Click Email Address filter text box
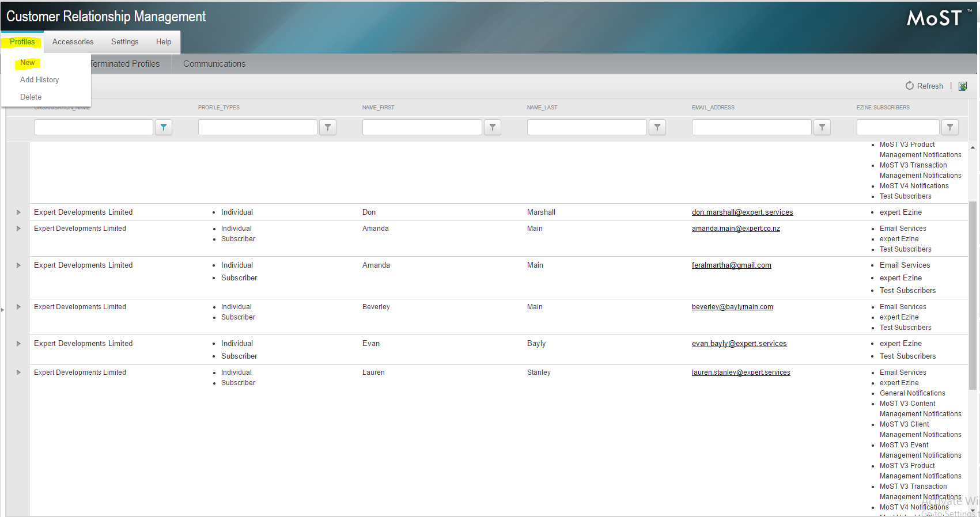Image resolution: width=980 pixels, height=517 pixels. (751, 127)
